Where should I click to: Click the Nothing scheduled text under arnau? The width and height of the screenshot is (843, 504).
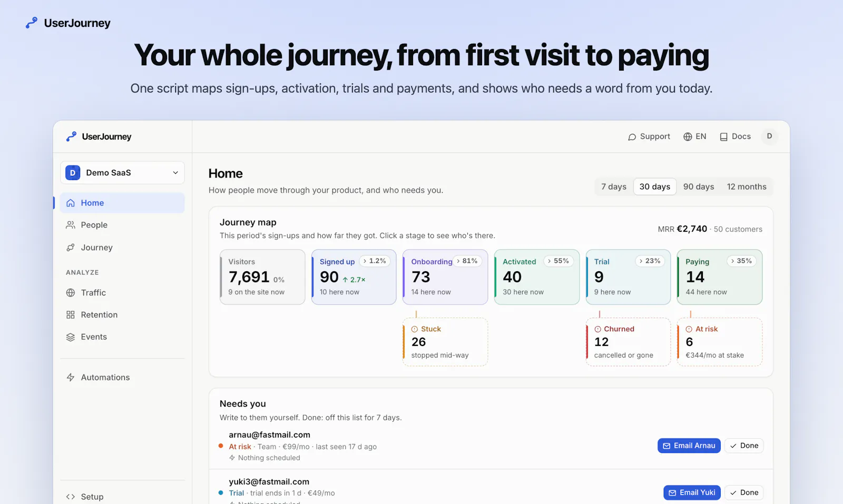coord(269,458)
